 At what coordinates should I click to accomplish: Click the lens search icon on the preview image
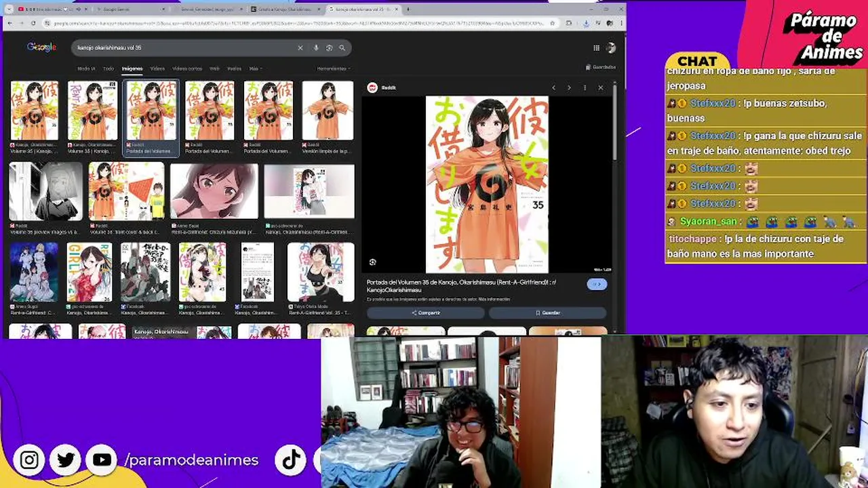(372, 262)
